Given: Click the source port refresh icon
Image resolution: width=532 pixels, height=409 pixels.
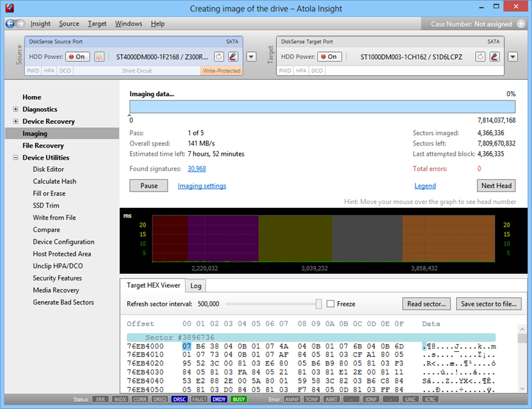Looking at the screenshot, I should [x=219, y=56].
